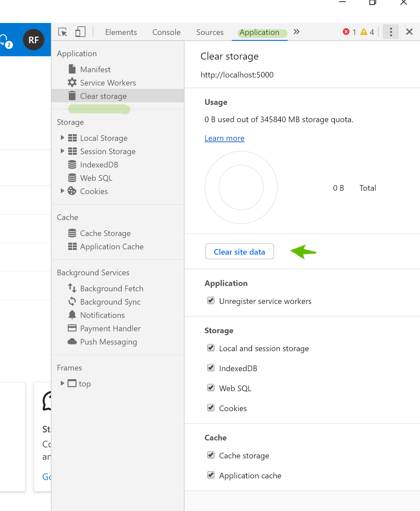Toggle the device toolbar
Screen dimensions: 420x511
[79, 32]
